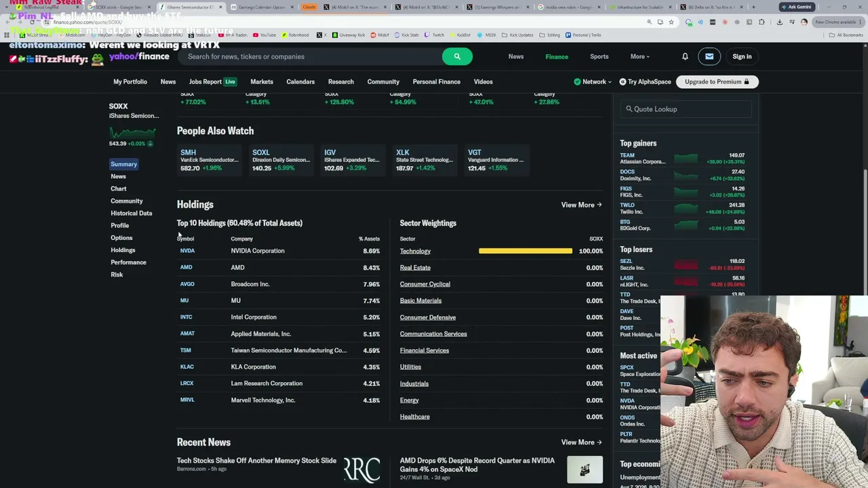Click the browser address bar

(x=346, y=22)
